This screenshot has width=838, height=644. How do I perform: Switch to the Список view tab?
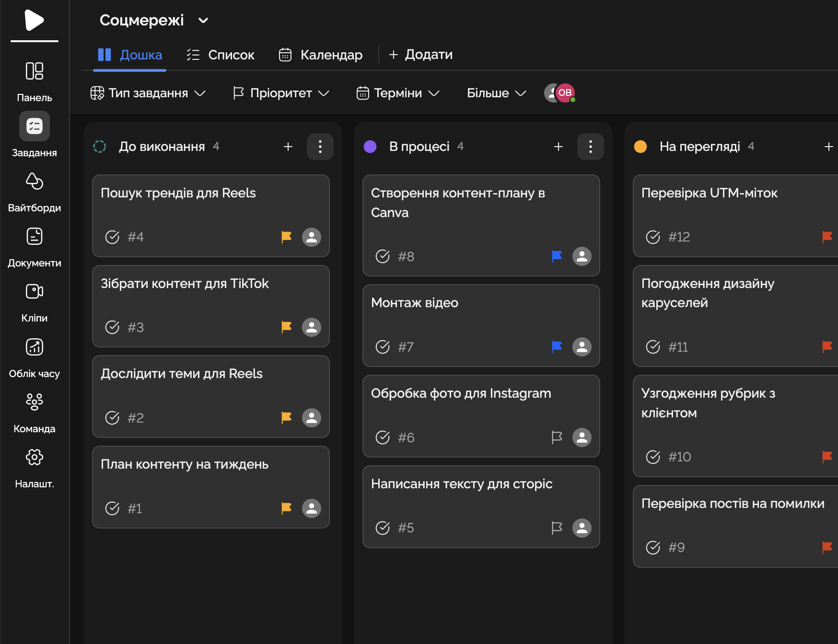[221, 55]
